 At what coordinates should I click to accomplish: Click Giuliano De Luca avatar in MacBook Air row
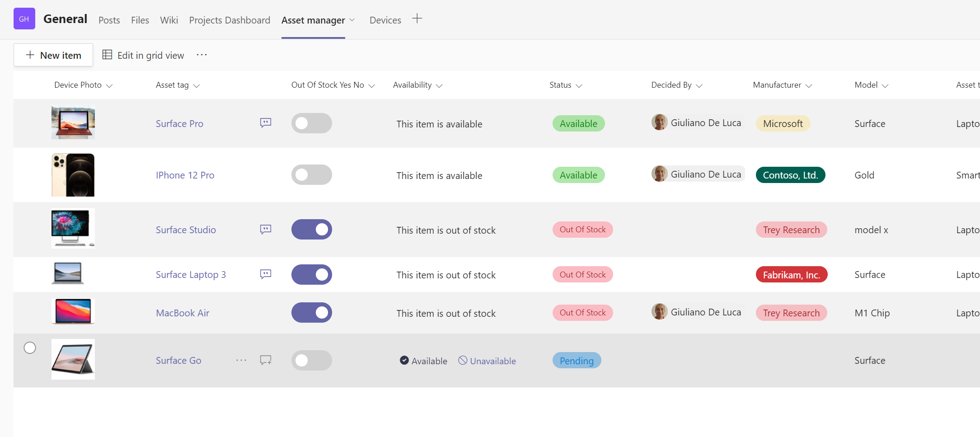coord(660,311)
